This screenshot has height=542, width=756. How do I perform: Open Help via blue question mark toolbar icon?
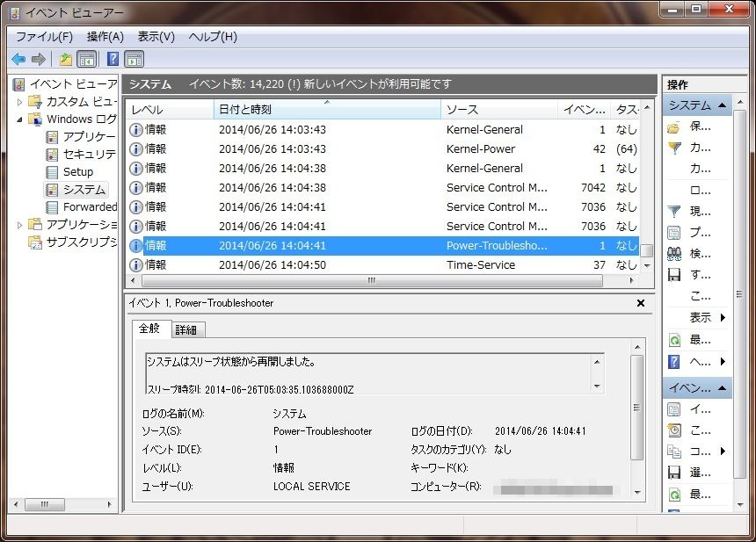113,59
